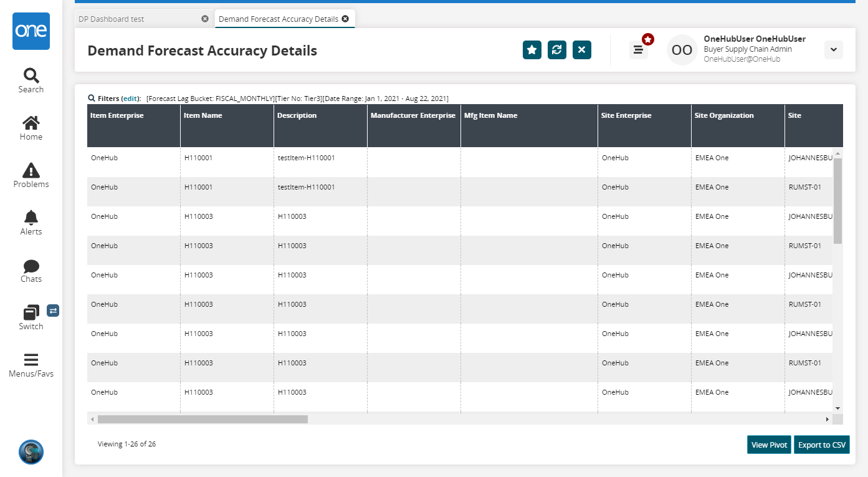Click the View Pivot button
Viewport: 868px width, 477px height.
pyautogui.click(x=769, y=445)
